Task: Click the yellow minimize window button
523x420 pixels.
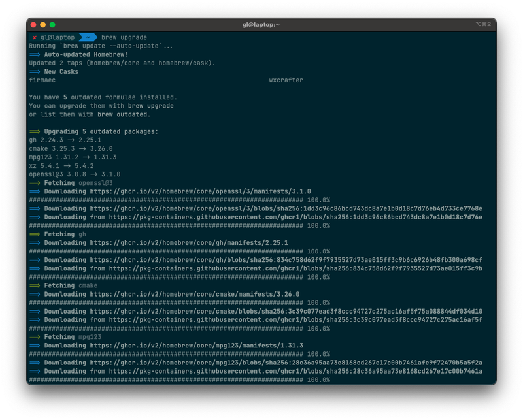Action: pos(43,24)
